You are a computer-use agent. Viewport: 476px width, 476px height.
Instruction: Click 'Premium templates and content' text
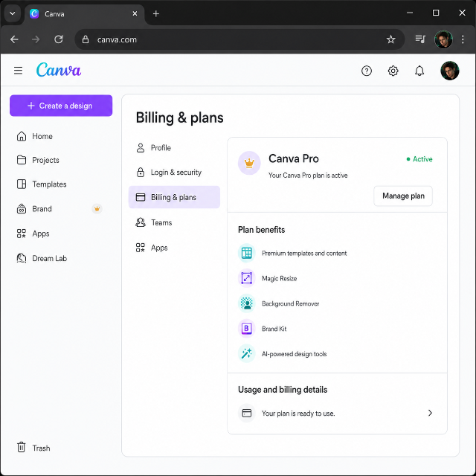(x=304, y=253)
